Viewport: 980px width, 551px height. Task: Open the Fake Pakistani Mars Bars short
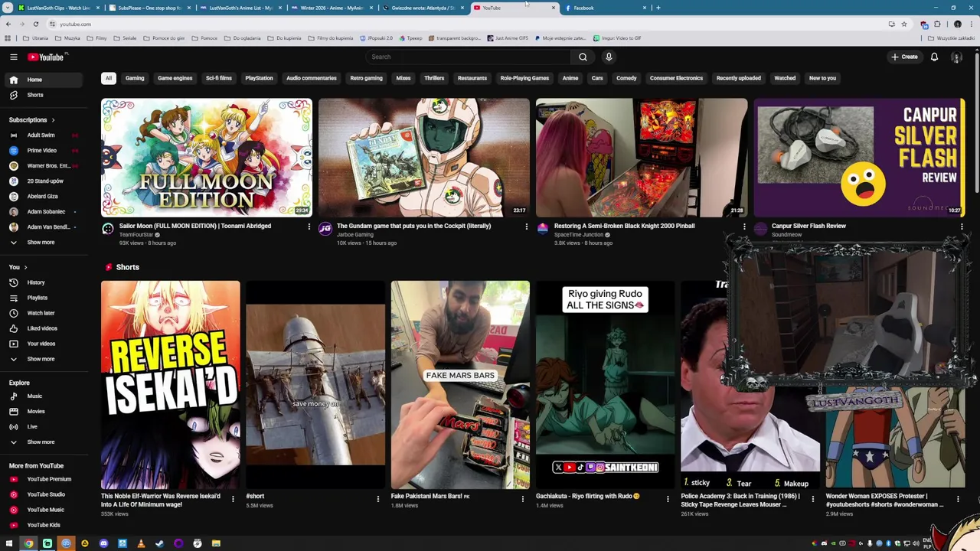(460, 385)
